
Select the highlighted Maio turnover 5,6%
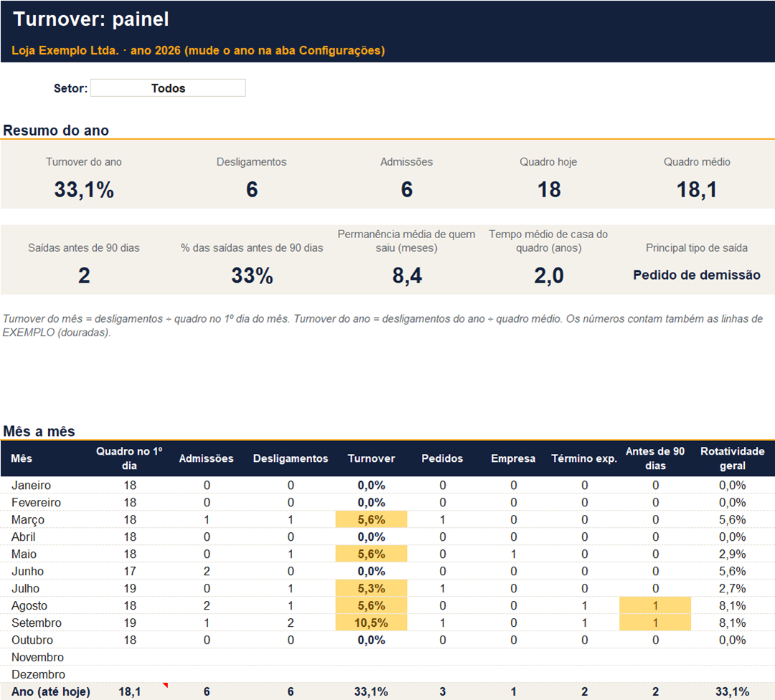[x=371, y=554]
